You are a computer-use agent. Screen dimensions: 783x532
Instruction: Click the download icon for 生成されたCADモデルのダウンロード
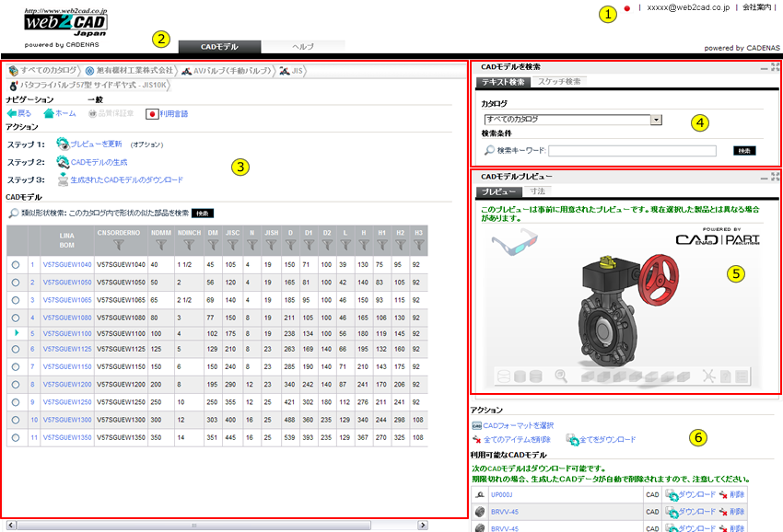point(63,179)
